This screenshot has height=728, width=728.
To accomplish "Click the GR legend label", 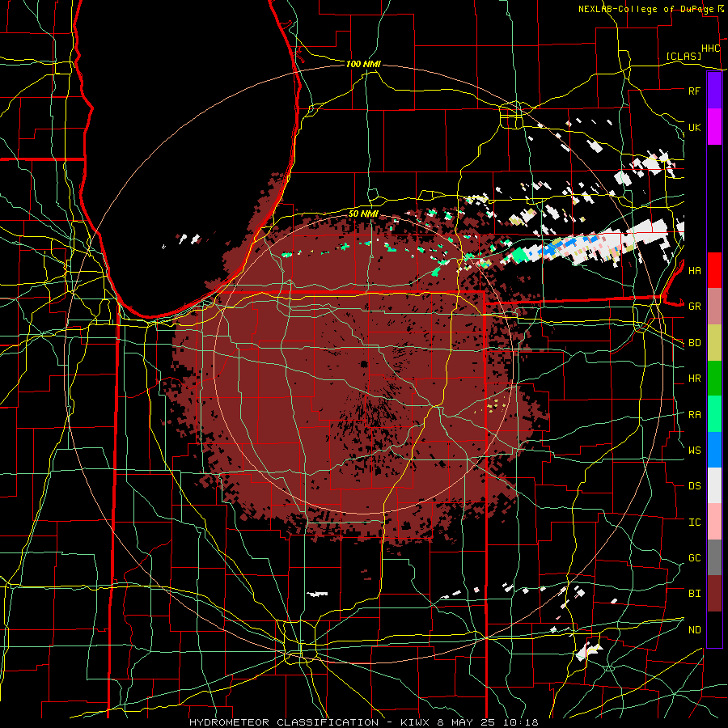I will (x=694, y=307).
